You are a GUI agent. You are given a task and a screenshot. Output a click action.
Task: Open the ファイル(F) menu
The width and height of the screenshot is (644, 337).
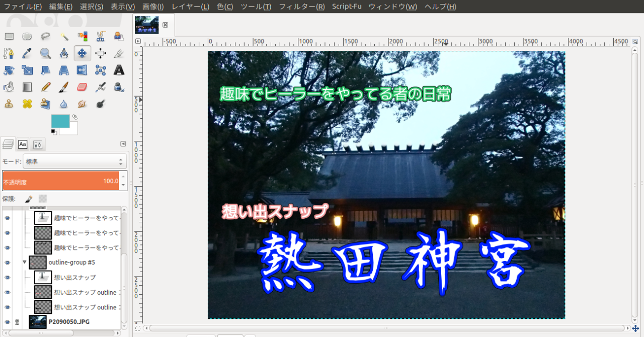pyautogui.click(x=23, y=7)
